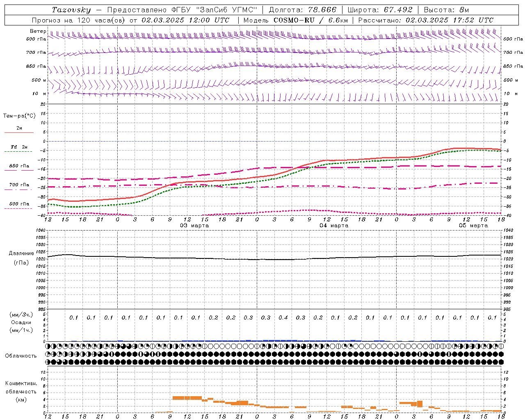Select the Тем-ра(°C) temperature panel label

(x=19, y=116)
